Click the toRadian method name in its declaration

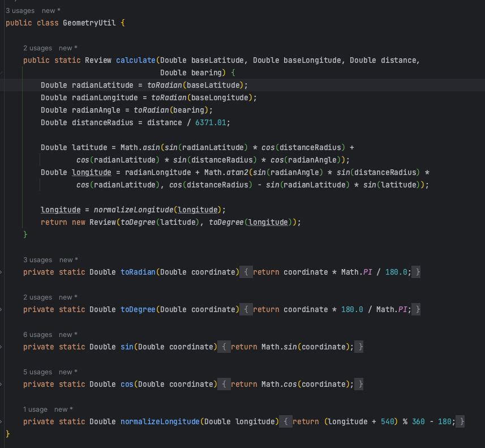138,272
